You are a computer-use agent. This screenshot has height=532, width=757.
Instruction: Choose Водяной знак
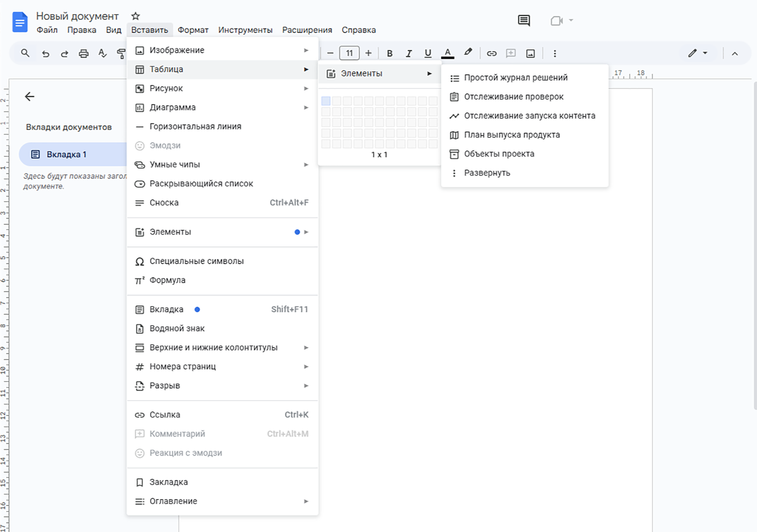(x=222, y=328)
